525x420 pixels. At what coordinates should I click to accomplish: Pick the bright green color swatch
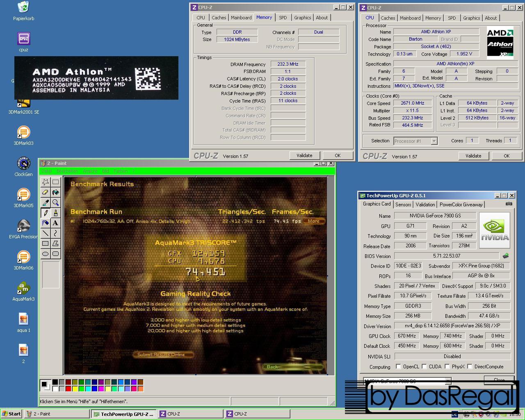[x=81, y=388]
